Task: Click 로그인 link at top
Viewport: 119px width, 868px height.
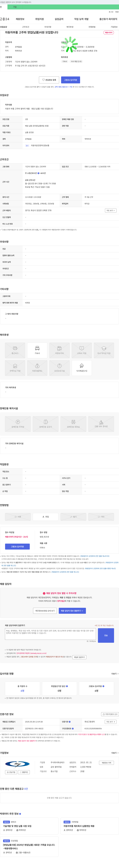Action: [111, 12]
